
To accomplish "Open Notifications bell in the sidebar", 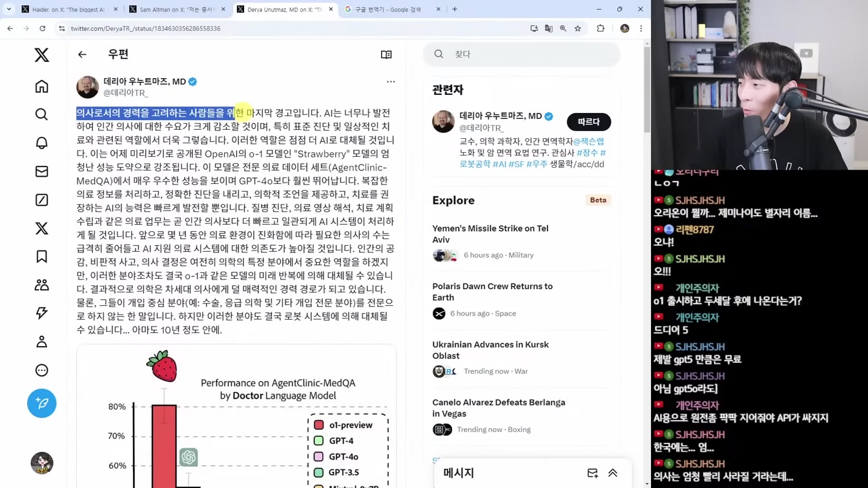I will point(42,143).
